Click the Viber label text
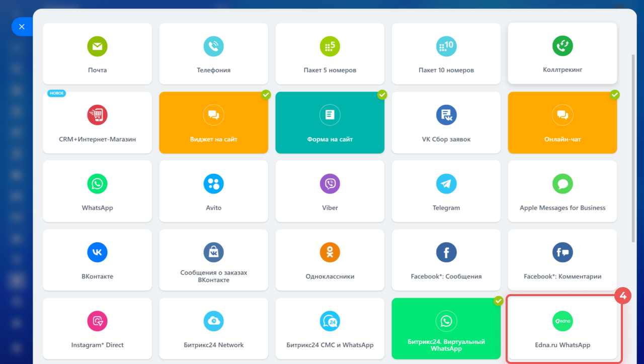The width and height of the screenshot is (644, 364). click(330, 208)
